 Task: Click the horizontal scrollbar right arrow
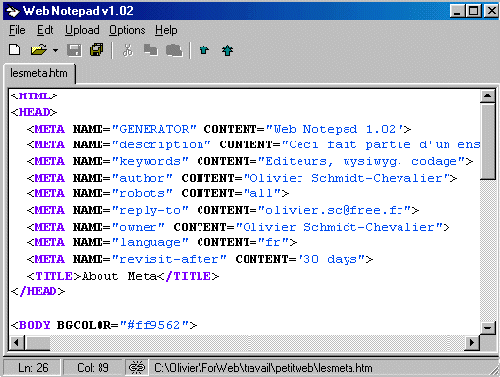point(472,342)
